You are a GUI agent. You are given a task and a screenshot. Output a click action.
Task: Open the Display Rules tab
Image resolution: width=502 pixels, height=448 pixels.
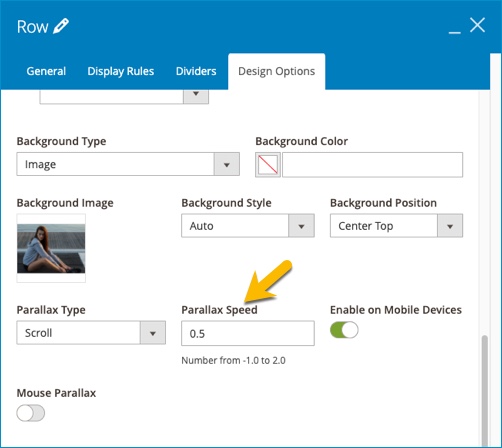click(x=121, y=71)
